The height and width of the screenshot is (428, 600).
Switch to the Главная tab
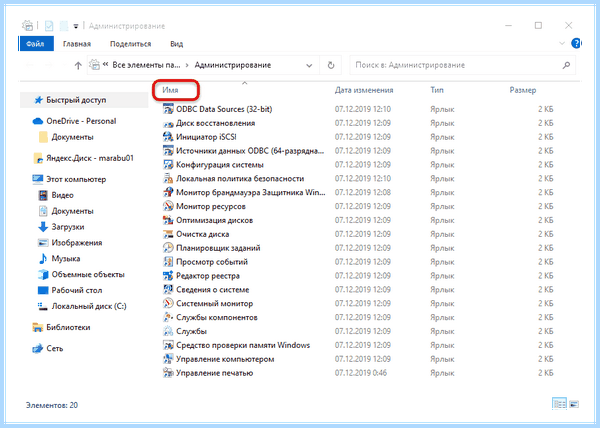(77, 44)
